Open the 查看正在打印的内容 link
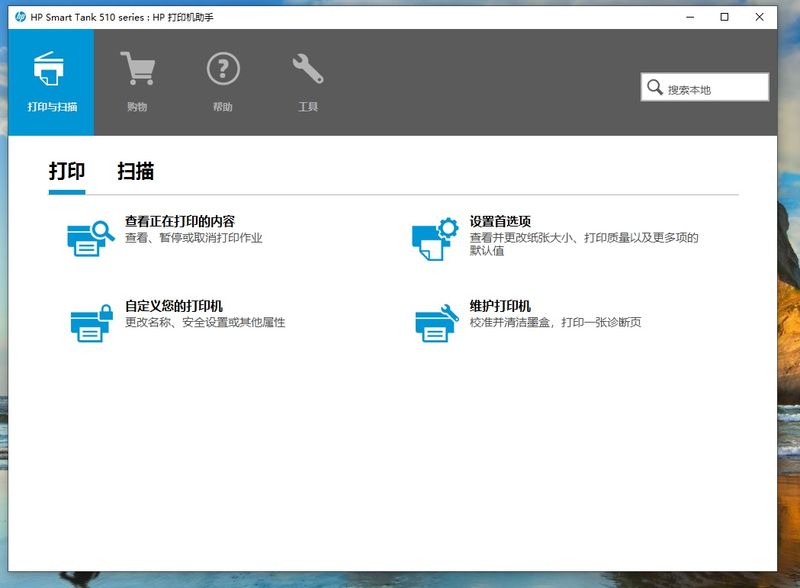800x588 pixels. pyautogui.click(x=180, y=221)
